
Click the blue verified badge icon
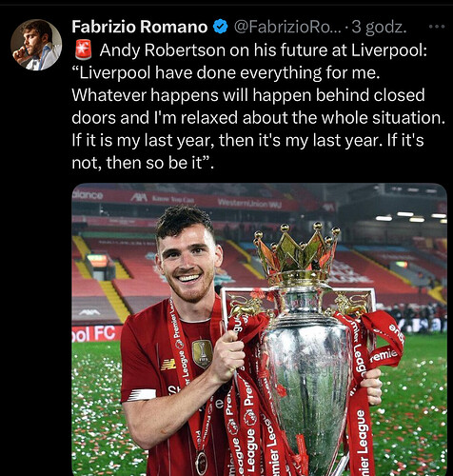point(220,27)
